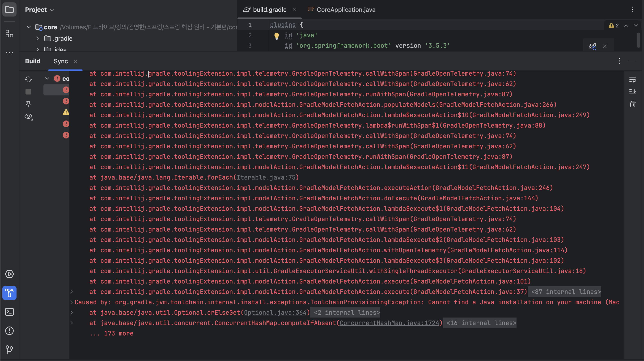
Task: Open the Terminal tool window icon
Action: tap(9, 312)
